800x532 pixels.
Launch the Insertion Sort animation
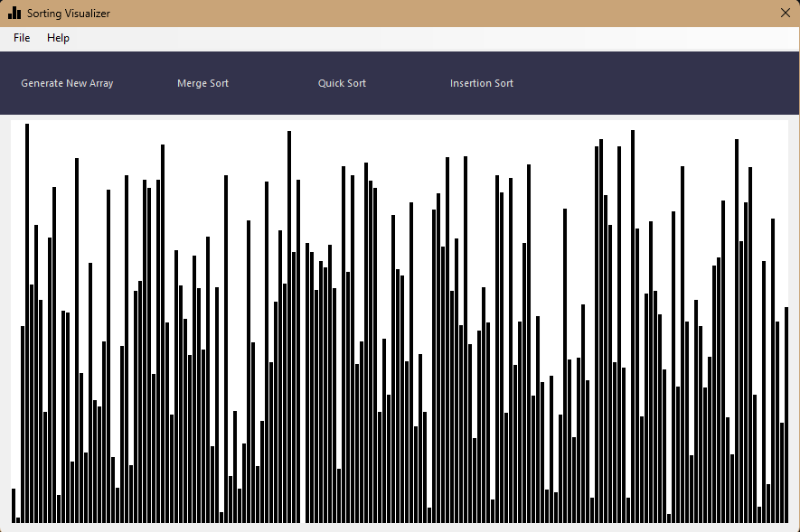(x=482, y=83)
